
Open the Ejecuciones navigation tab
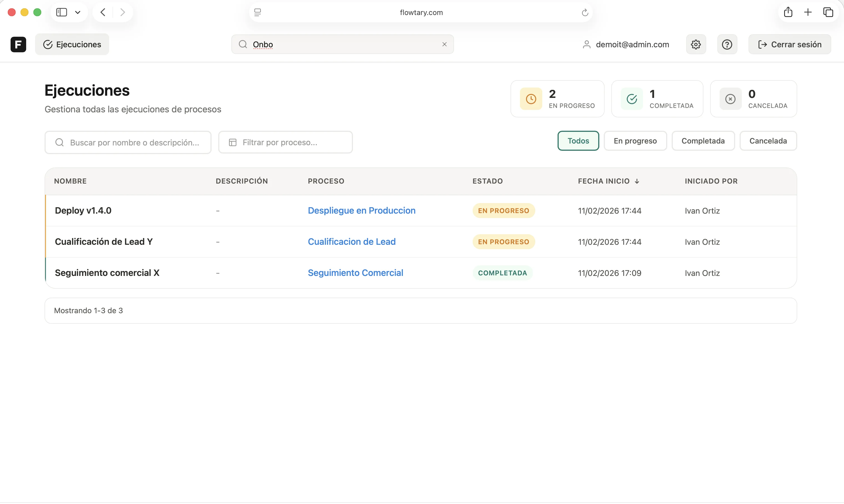72,45
